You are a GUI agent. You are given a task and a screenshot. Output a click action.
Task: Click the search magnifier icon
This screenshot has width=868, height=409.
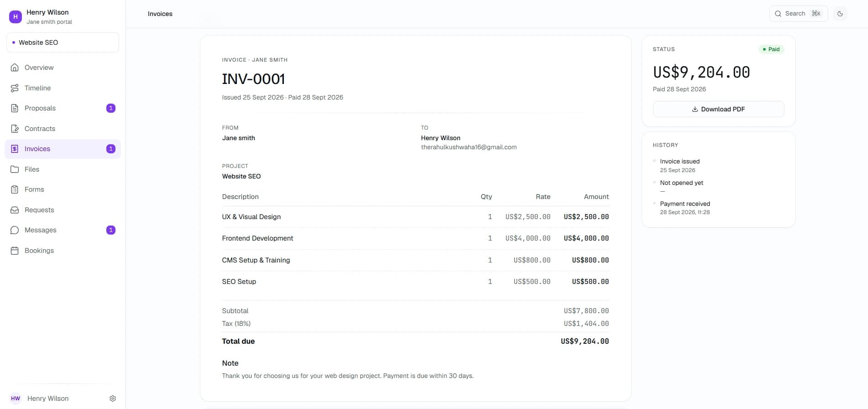(x=778, y=14)
